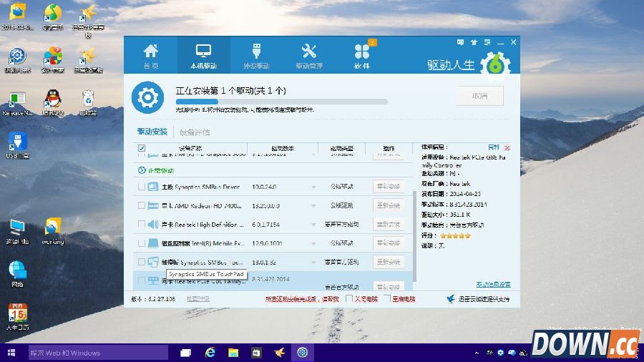Click the motherboard icon for Synaptics SMBus Driver

pyautogui.click(x=153, y=187)
